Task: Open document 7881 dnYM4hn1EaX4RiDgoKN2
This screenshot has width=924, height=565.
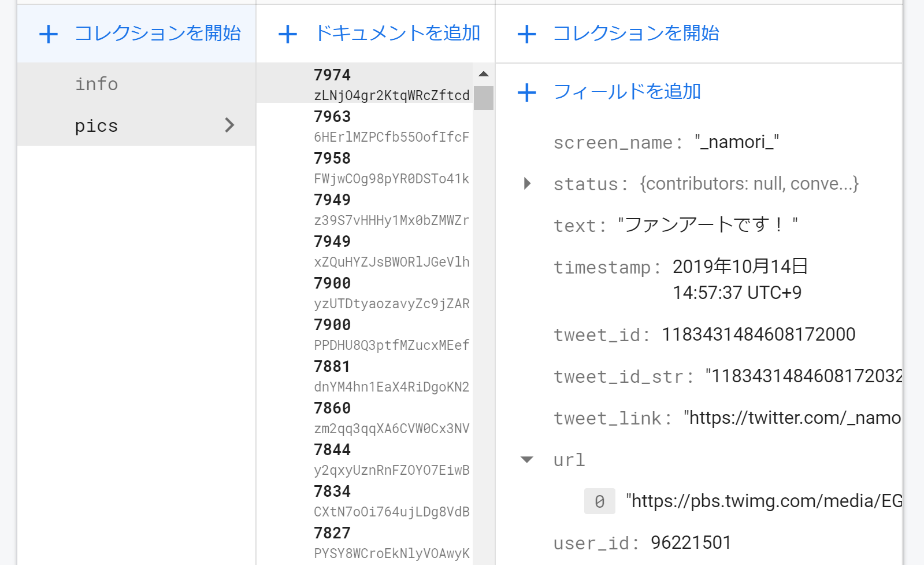Action: (364, 375)
